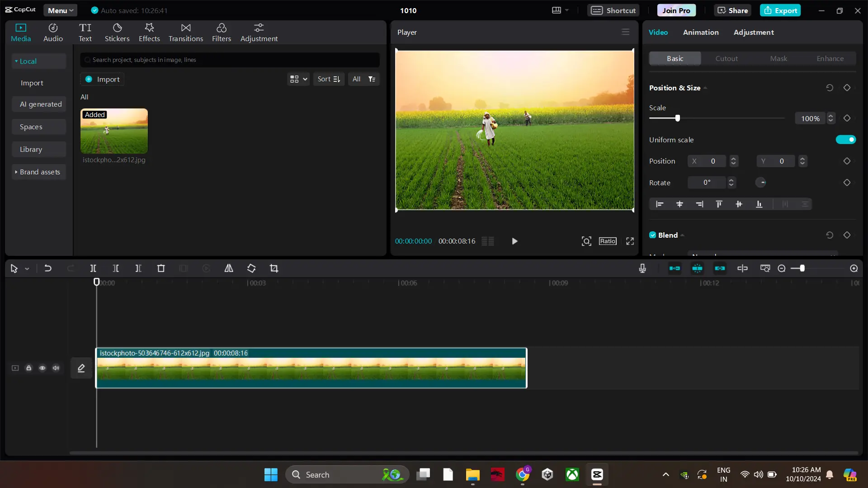Click the Delete right split icon

(x=138, y=268)
